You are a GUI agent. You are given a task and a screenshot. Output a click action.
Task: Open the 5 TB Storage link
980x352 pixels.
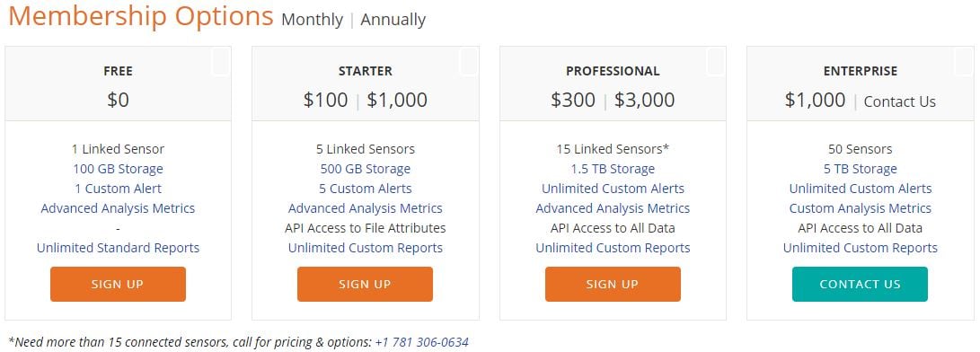[x=860, y=169]
